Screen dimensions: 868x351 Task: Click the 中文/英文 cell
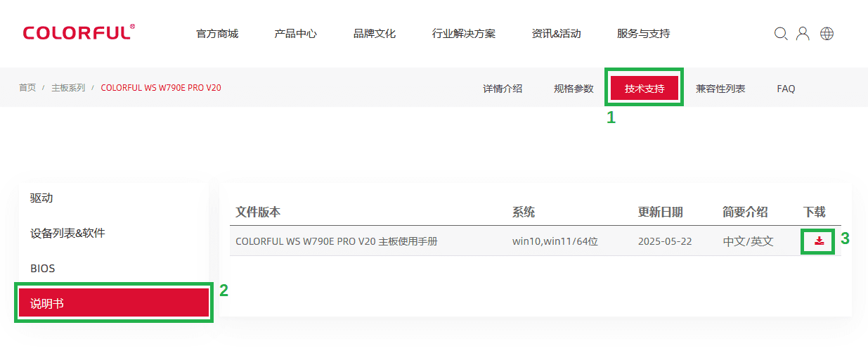point(748,241)
